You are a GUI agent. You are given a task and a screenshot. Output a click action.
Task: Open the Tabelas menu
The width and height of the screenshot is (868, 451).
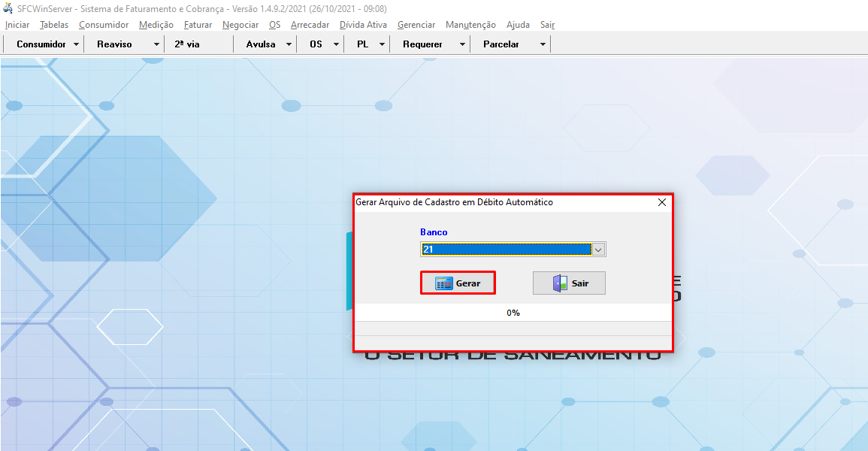click(x=54, y=25)
